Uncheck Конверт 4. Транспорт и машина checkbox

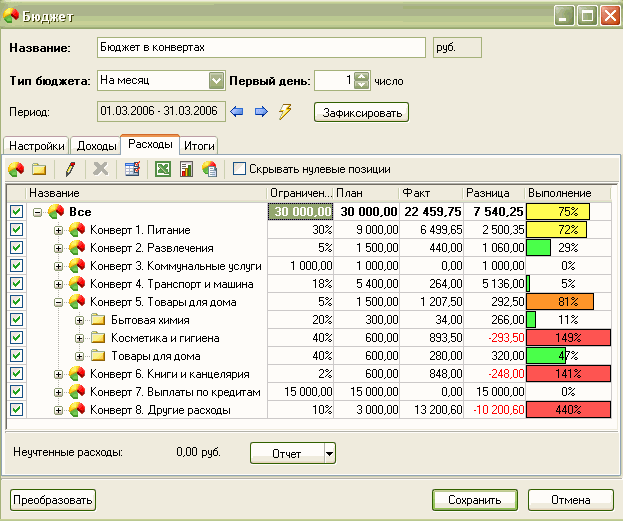(16, 284)
